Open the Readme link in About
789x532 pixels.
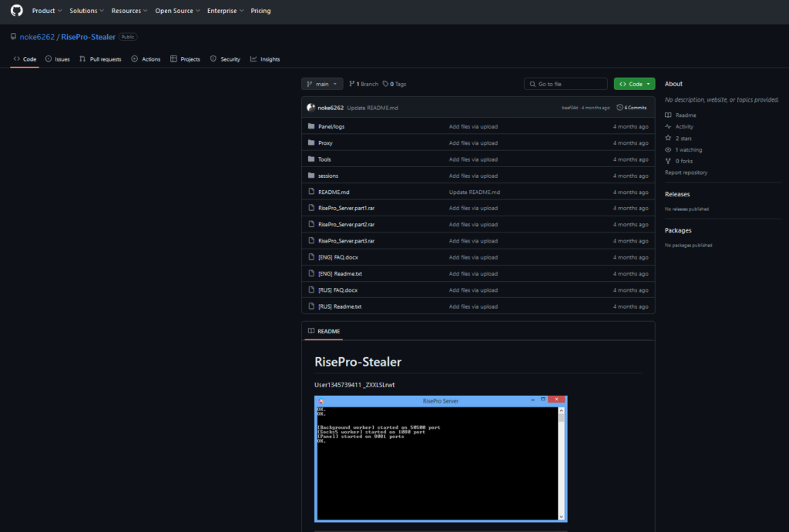680,115
